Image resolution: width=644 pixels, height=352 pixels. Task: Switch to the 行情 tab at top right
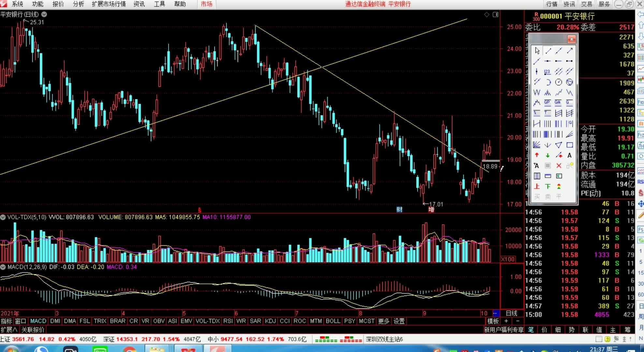551,4
